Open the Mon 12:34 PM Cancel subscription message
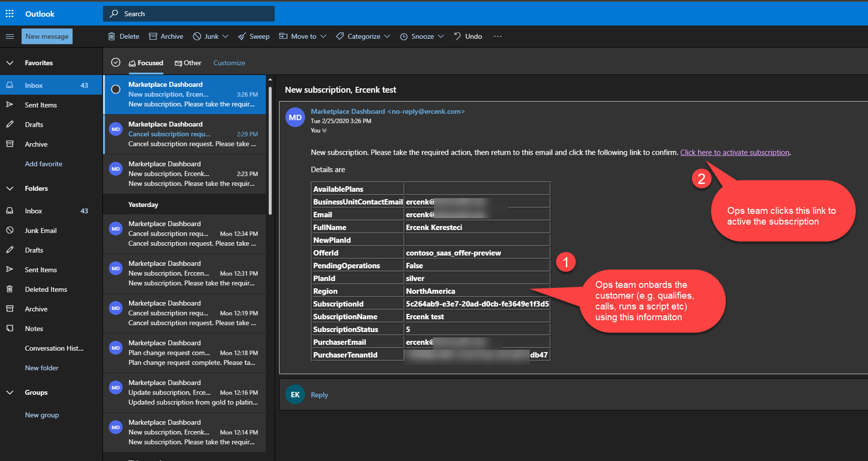 tap(185, 233)
